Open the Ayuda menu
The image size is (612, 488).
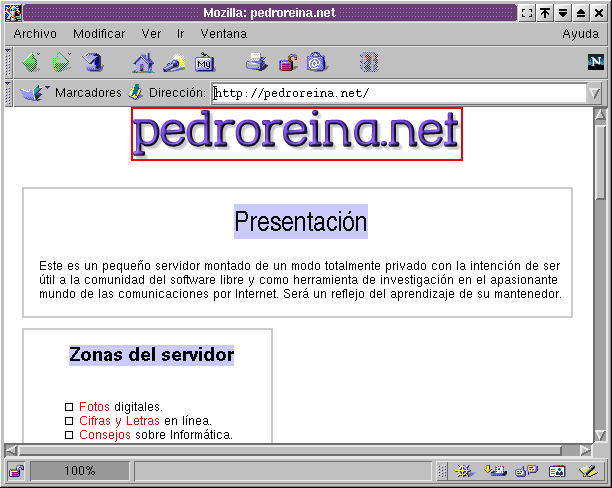point(580,33)
